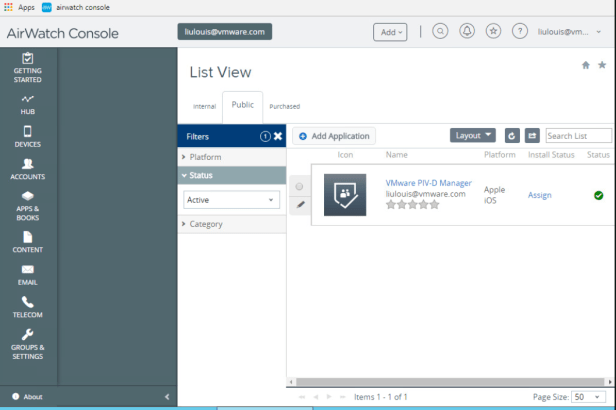
Task: Refresh the application list
Action: coord(512,136)
